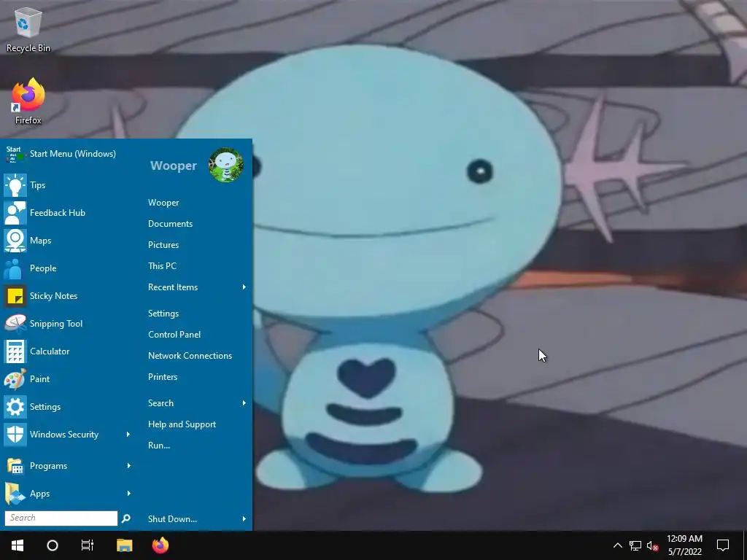Expand the Programs submenu arrow
Screen dimensions: 747x560
tap(128, 466)
